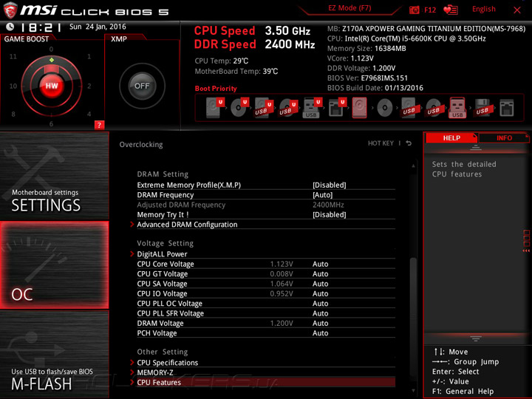The height and width of the screenshot is (399, 532).
Task: Click the Memory Try It ! label
Action: pos(163,214)
